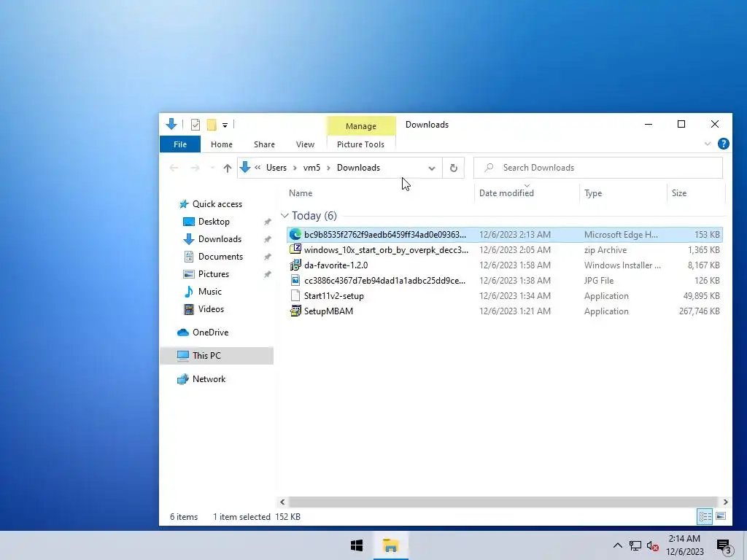The image size is (747, 560).
Task: Open Help via the question mark icon
Action: click(x=723, y=144)
